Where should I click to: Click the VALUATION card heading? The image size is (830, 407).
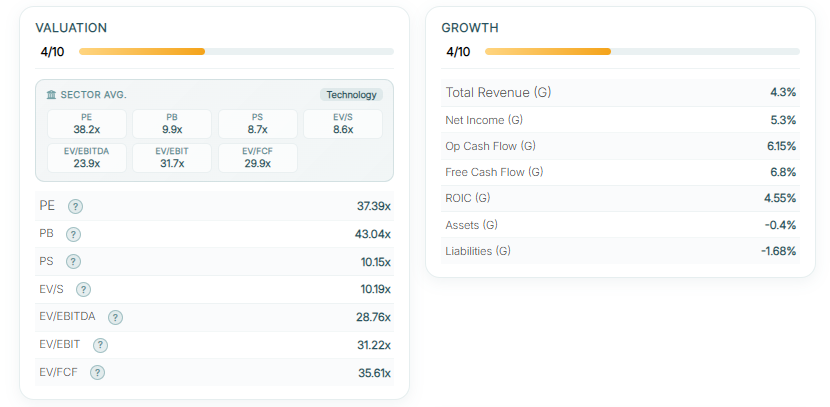(71, 28)
